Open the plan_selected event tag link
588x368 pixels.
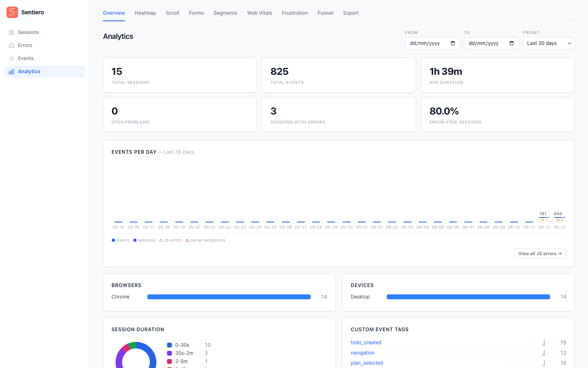click(x=367, y=363)
